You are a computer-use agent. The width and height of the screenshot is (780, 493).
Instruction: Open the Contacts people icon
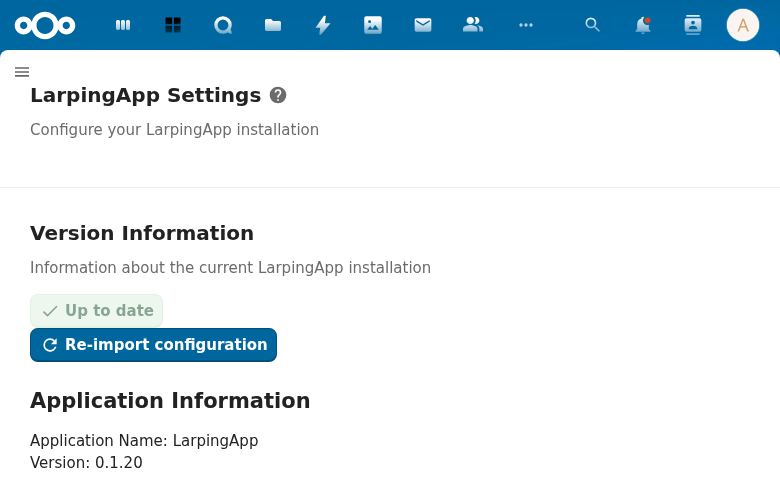[x=473, y=25]
